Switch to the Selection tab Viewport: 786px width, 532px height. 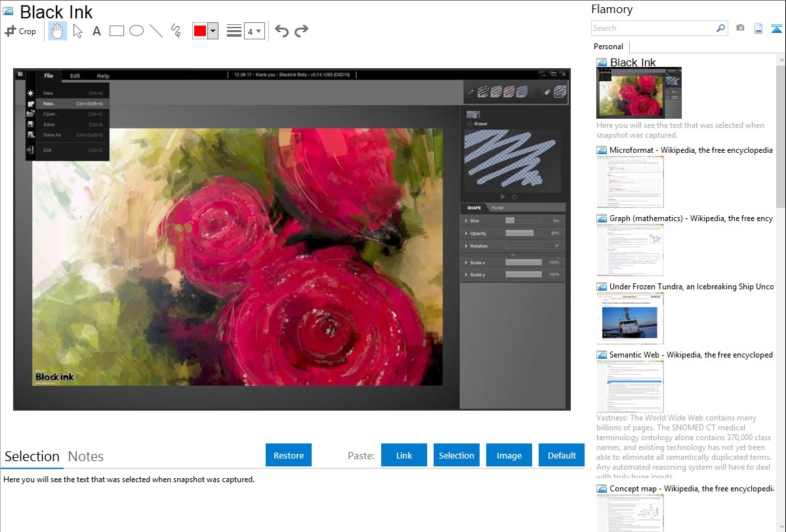[32, 457]
